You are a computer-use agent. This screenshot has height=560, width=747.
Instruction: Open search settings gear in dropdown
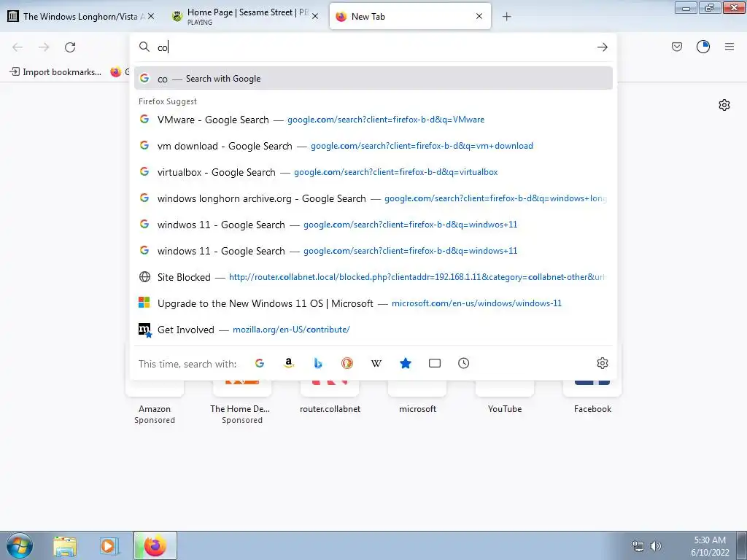click(x=602, y=363)
